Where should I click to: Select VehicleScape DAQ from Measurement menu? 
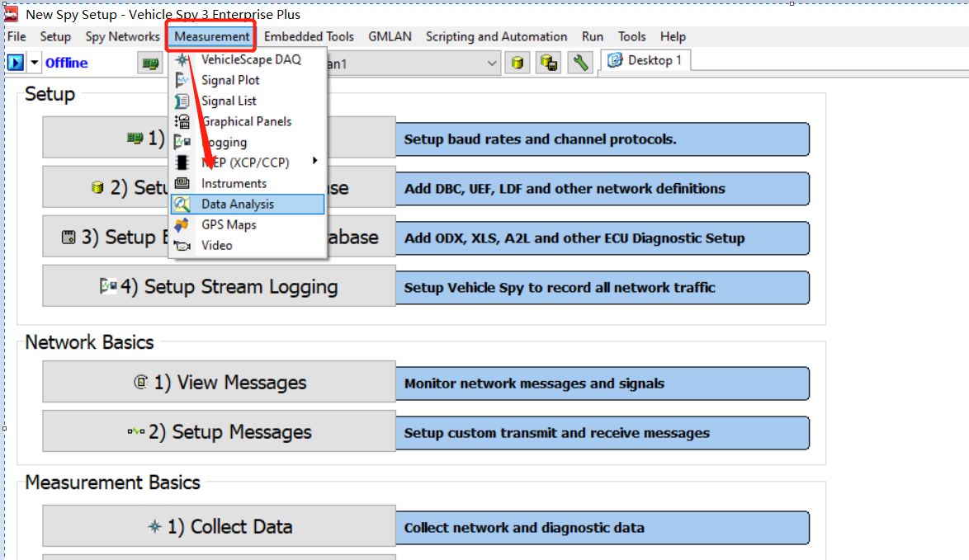[250, 59]
